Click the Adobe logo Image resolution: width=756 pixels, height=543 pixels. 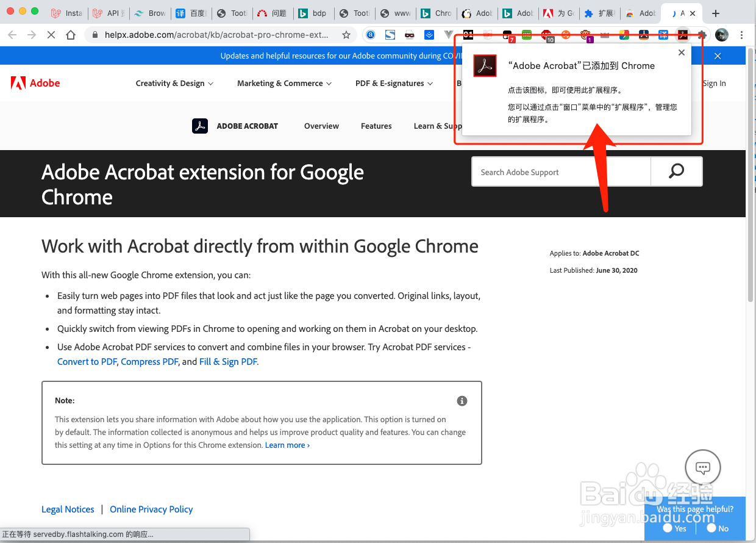pyautogui.click(x=35, y=83)
